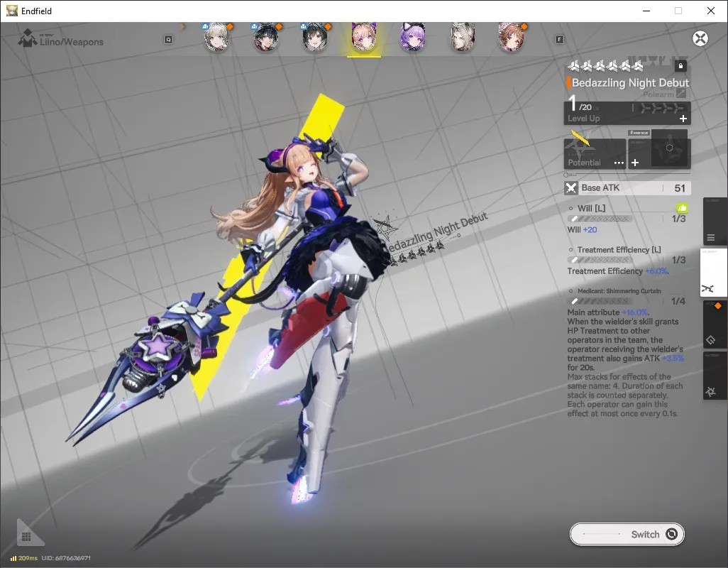Click the plus icon in Level Up
Screen dimensions: 728x568
coord(683,119)
